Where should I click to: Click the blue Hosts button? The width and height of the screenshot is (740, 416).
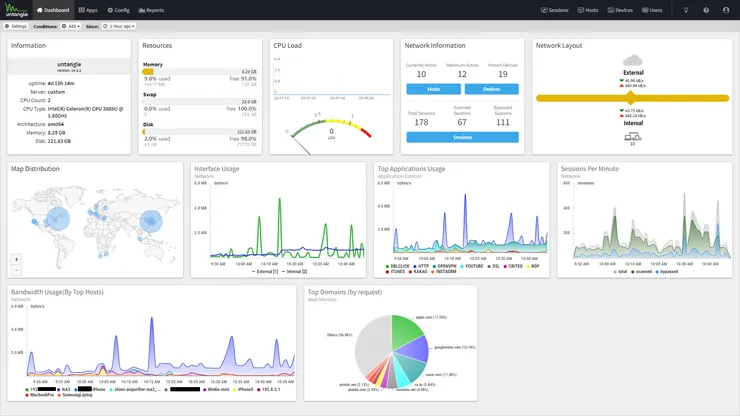pyautogui.click(x=433, y=89)
